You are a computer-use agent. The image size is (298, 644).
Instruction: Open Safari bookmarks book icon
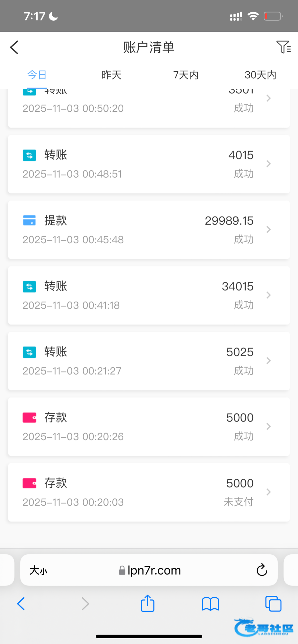pyautogui.click(x=210, y=604)
